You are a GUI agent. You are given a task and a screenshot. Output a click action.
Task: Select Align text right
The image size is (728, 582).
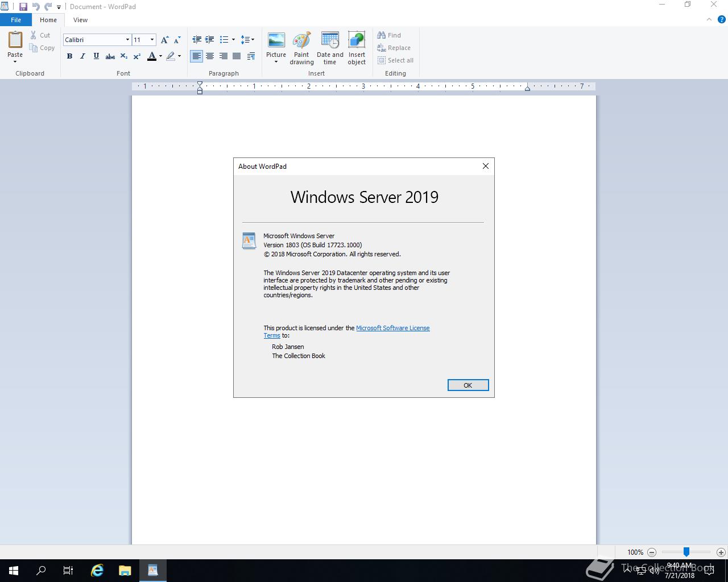point(224,56)
